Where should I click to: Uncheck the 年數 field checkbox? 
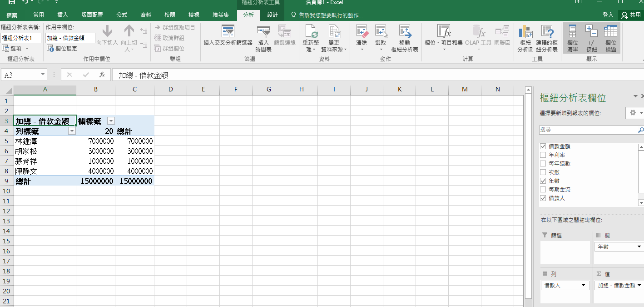543,181
